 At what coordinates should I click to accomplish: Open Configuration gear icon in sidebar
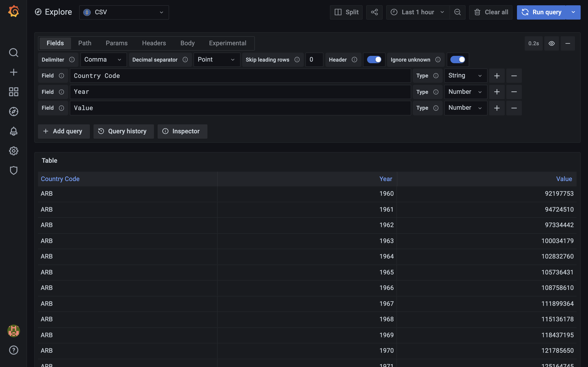[14, 151]
